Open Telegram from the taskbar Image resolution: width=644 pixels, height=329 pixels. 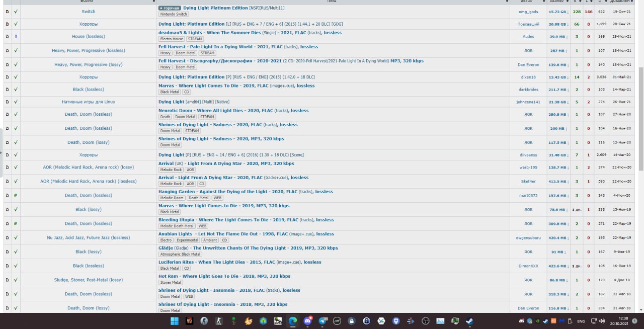tap(323, 321)
